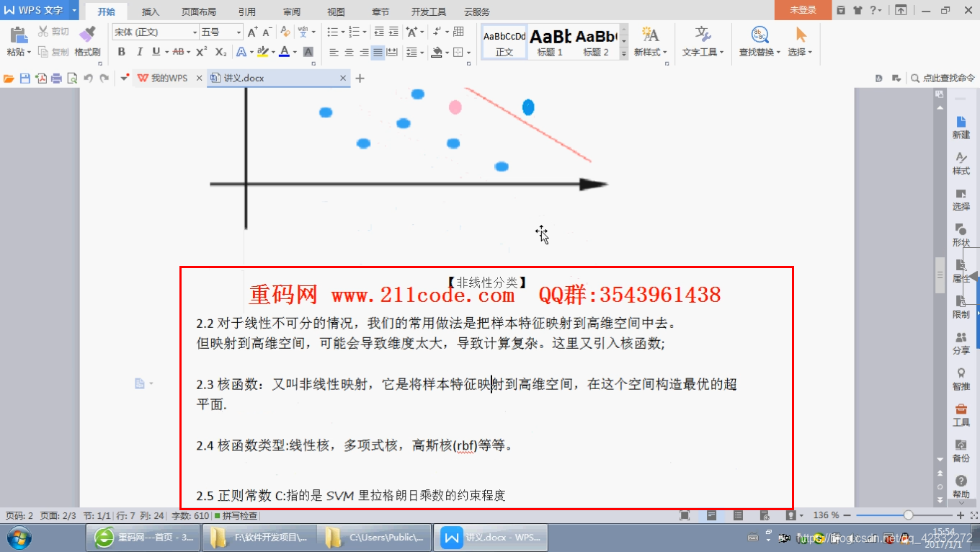980x552 pixels.
Task: Open 工具 toolbox in right sidebar
Action: tap(961, 415)
